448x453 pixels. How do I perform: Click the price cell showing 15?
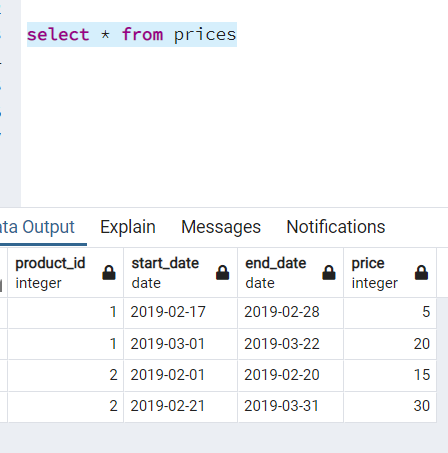tap(390, 375)
